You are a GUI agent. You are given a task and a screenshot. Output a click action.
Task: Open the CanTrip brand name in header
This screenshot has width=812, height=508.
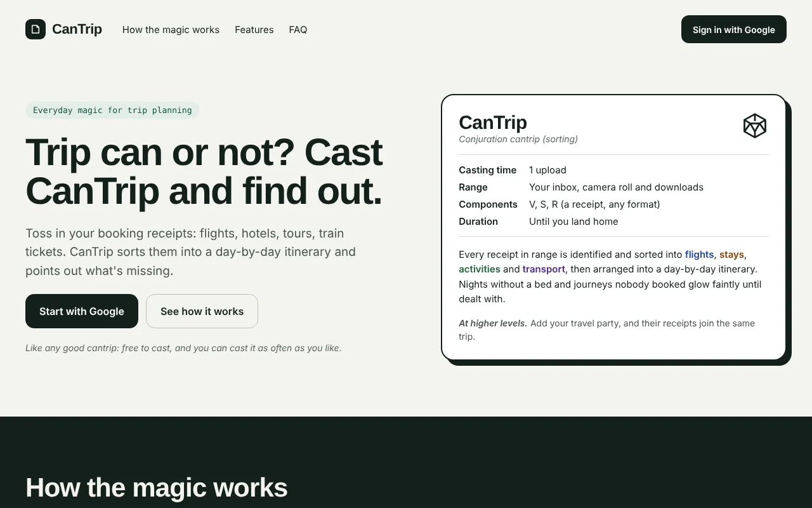click(77, 29)
